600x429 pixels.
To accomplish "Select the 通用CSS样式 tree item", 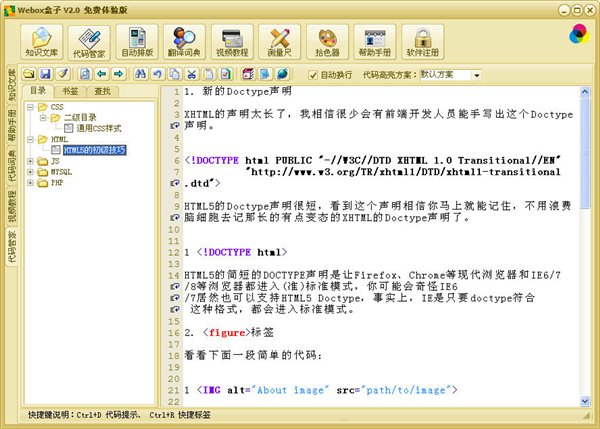I will pyautogui.click(x=99, y=128).
